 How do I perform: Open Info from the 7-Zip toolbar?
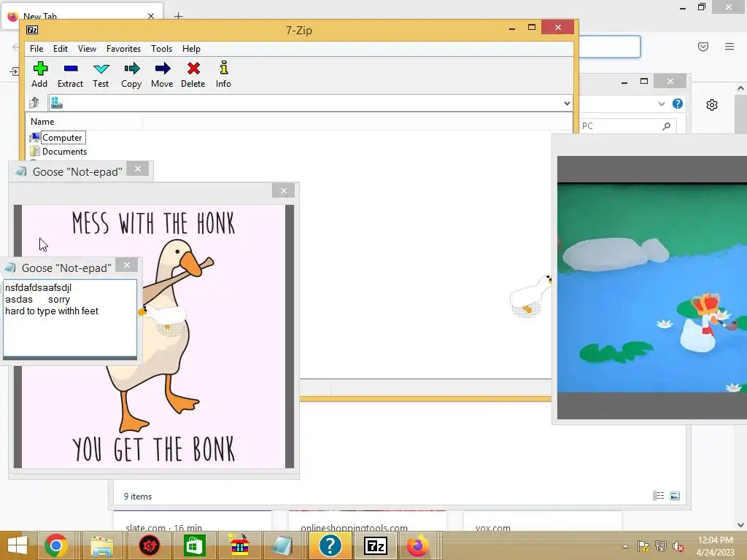pos(223,75)
